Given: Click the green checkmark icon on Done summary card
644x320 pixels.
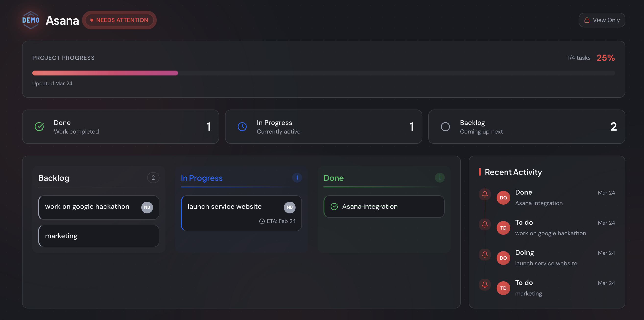Looking at the screenshot, I should pyautogui.click(x=39, y=127).
